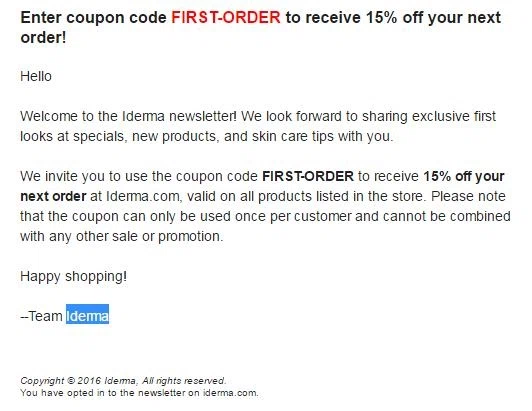Click "with any other sale or promotion" line

click(122, 237)
